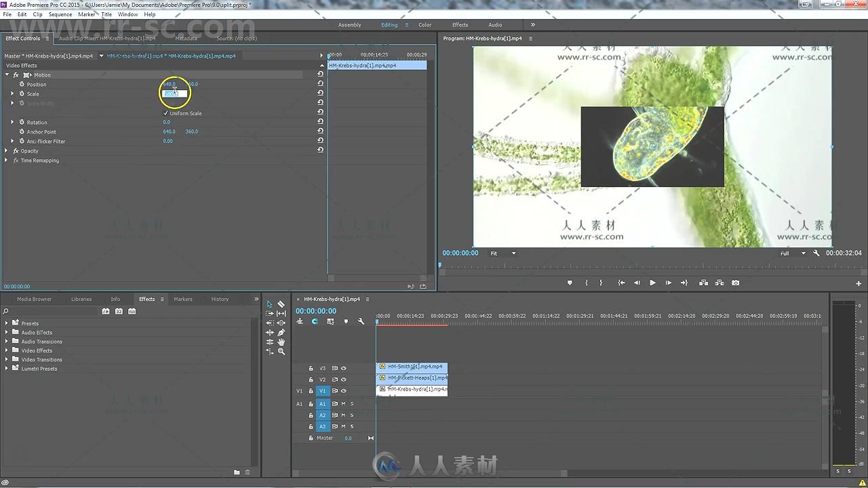Screen dimensions: 868x488
Task: Go to In point
Action: pos(621,283)
